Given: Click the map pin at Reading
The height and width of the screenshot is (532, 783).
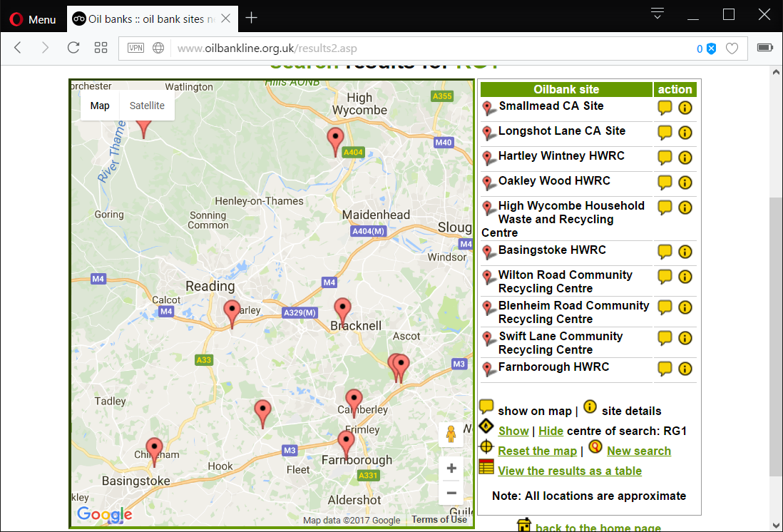Looking at the screenshot, I should click(x=232, y=314).
